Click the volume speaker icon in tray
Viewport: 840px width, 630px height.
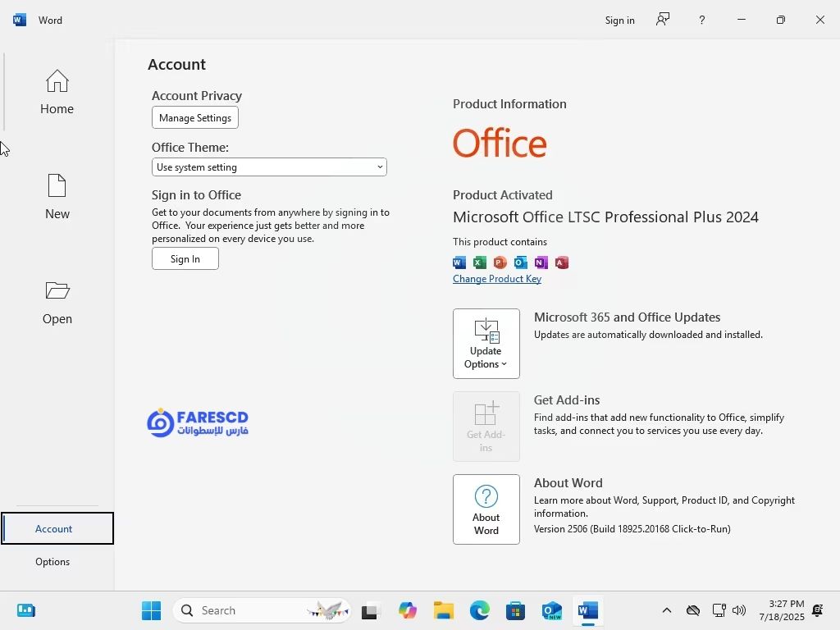point(739,610)
